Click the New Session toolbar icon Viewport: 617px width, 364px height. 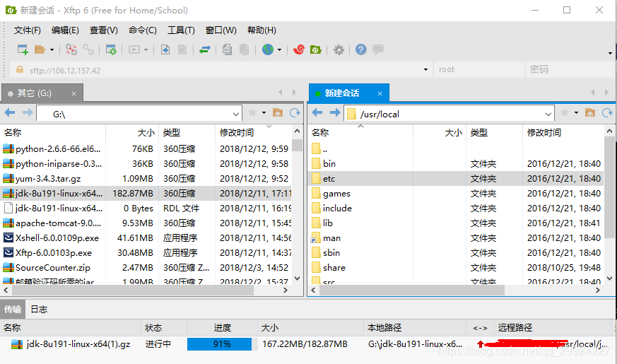[23, 49]
